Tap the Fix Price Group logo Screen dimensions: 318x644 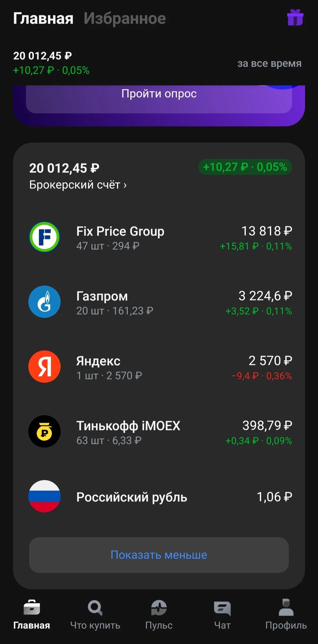(44, 237)
